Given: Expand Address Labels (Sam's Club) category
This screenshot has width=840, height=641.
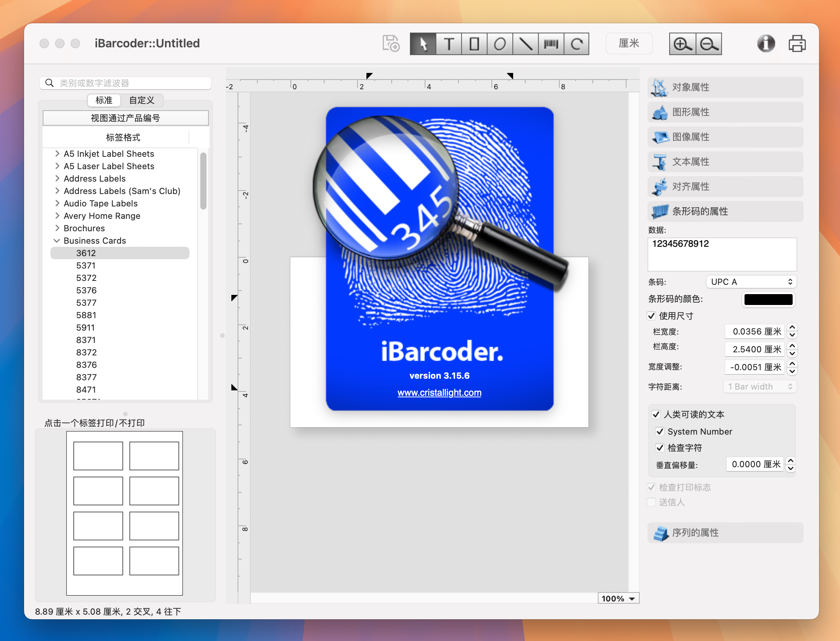Looking at the screenshot, I should pyautogui.click(x=57, y=191).
